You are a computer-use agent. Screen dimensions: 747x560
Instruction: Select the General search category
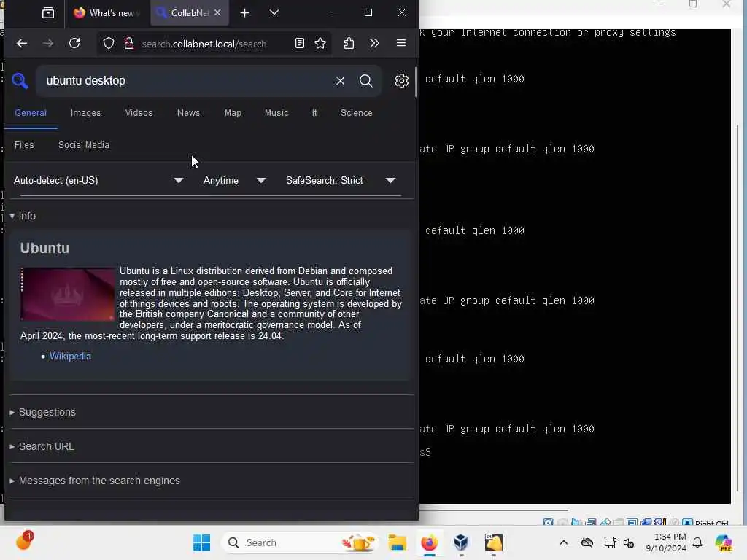pyautogui.click(x=31, y=113)
